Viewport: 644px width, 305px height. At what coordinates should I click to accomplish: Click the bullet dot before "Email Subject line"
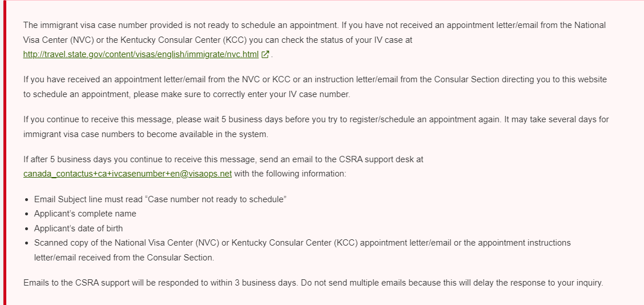tap(27, 200)
